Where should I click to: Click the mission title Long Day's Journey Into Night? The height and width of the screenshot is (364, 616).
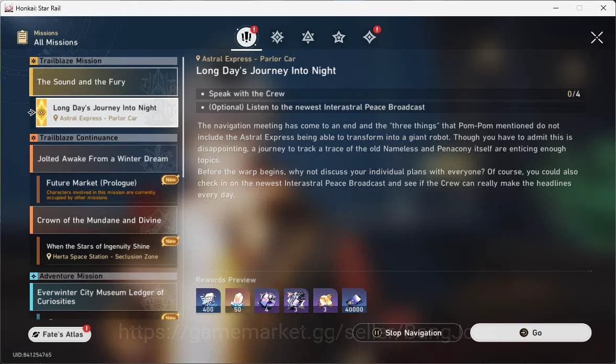(x=266, y=71)
